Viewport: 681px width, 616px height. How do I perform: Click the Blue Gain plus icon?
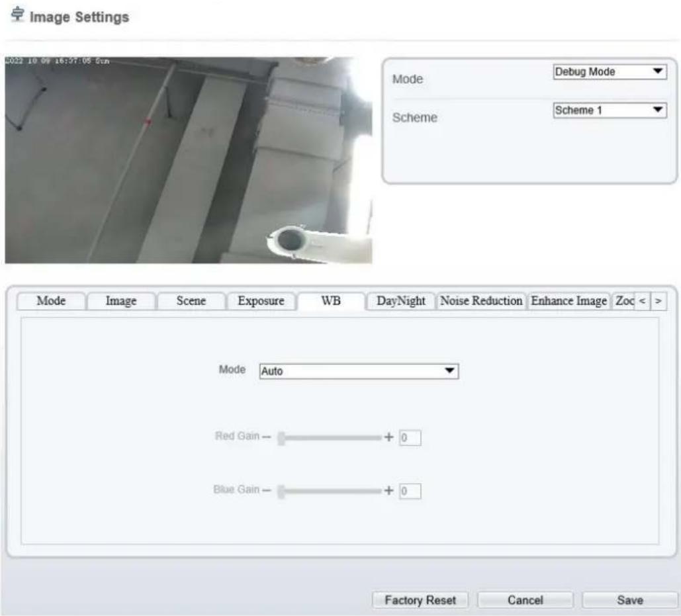(388, 490)
